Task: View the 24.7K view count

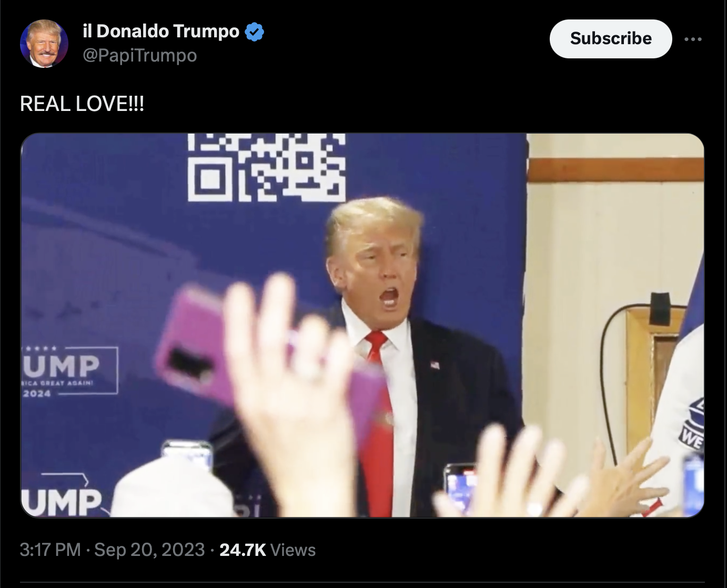Action: pyautogui.click(x=243, y=550)
